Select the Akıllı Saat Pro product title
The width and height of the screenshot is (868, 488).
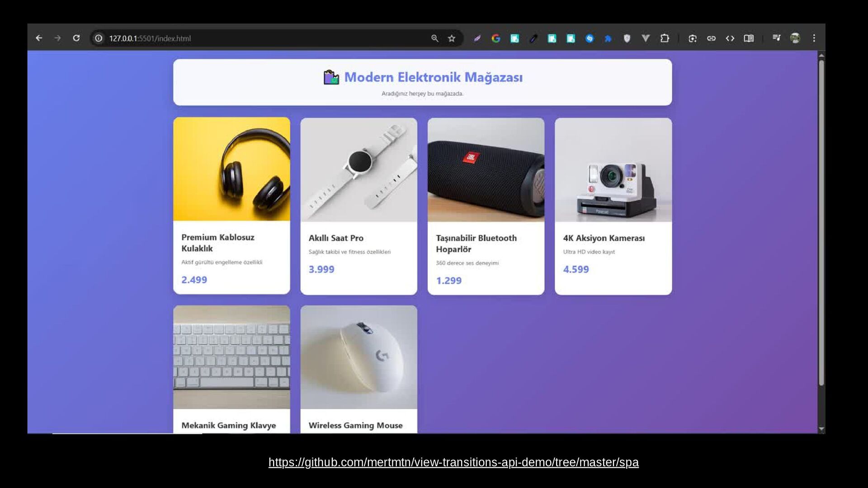coord(336,238)
